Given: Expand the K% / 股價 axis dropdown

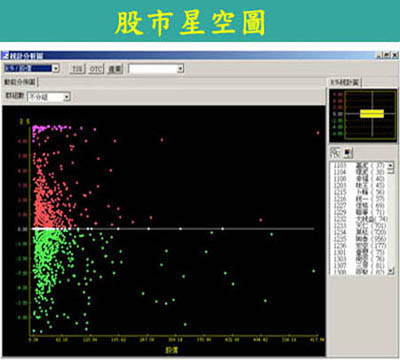Looking at the screenshot, I should tap(56, 68).
